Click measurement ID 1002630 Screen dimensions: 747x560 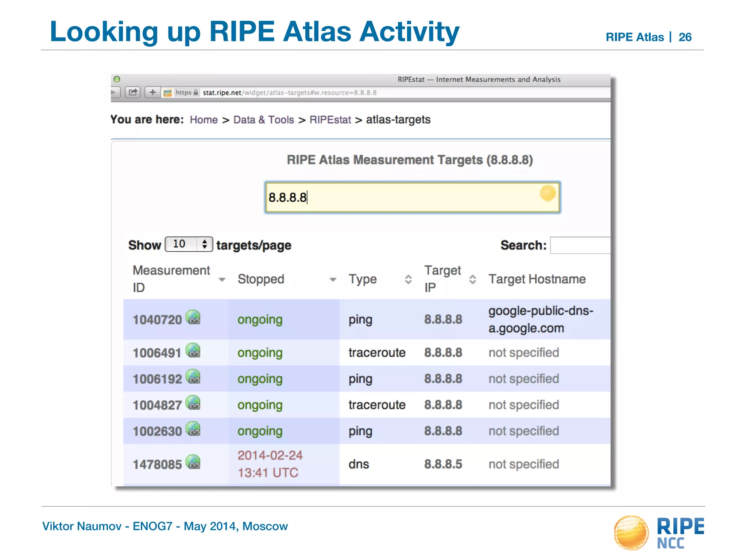(x=157, y=432)
